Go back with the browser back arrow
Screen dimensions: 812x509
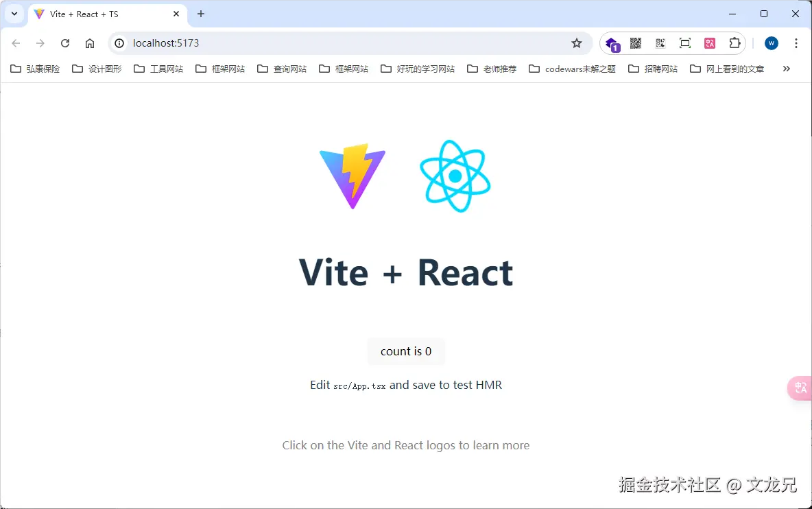(x=16, y=43)
